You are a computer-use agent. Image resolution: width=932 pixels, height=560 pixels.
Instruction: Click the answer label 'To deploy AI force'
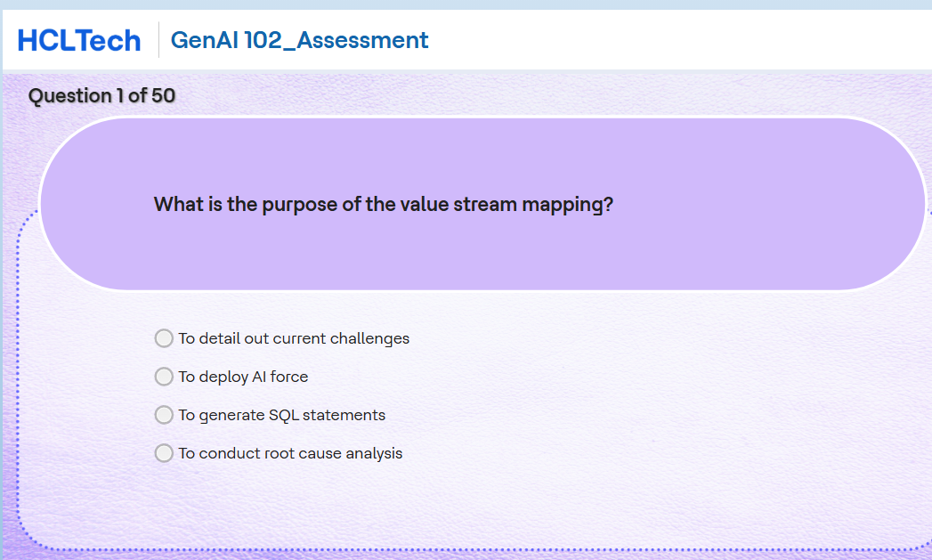click(243, 377)
